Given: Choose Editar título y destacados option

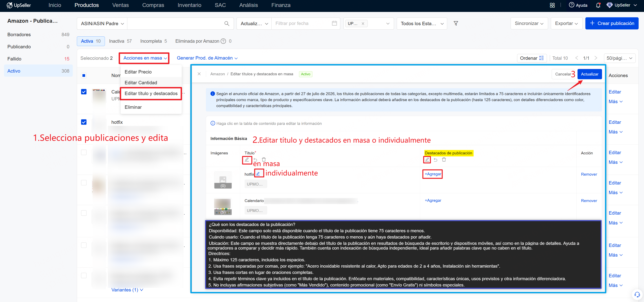Looking at the screenshot, I should tap(151, 93).
